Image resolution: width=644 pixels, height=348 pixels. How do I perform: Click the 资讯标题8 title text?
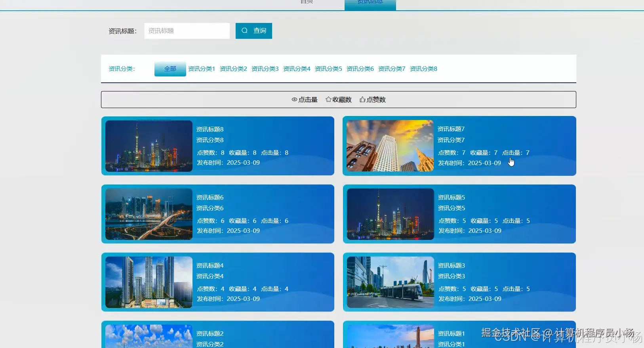(210, 129)
